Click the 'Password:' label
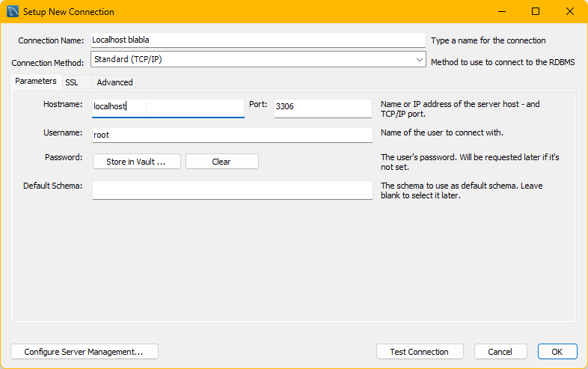Screen dimensions: 588x369 click(x=64, y=157)
